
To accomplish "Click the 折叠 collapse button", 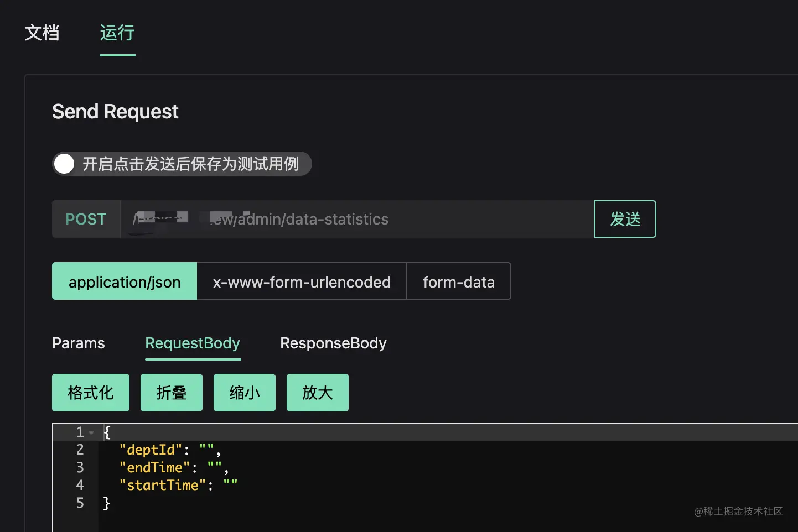I will click(172, 393).
